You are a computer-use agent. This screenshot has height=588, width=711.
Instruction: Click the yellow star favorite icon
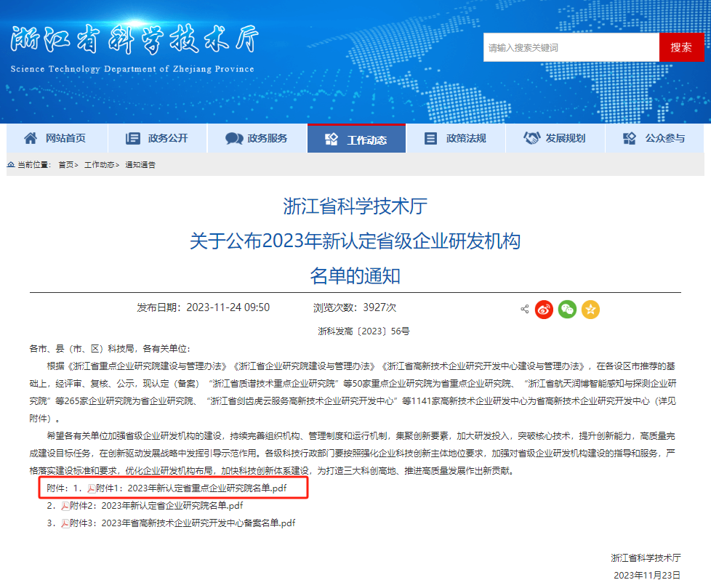tap(590, 309)
